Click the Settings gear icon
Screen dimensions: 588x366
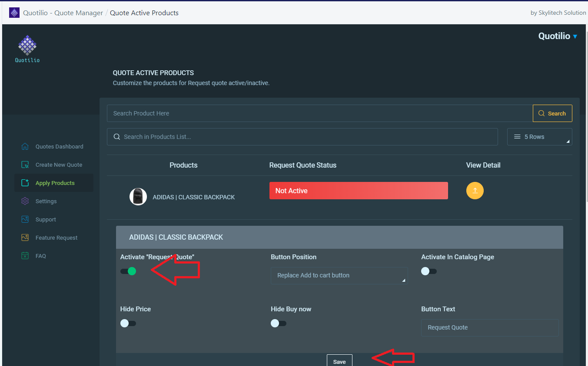coord(25,201)
